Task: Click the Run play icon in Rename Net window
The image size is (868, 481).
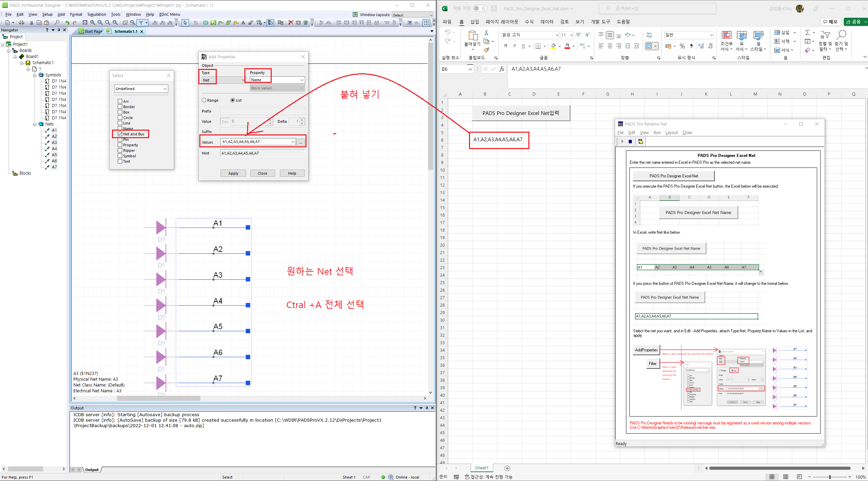Action: coord(622,141)
